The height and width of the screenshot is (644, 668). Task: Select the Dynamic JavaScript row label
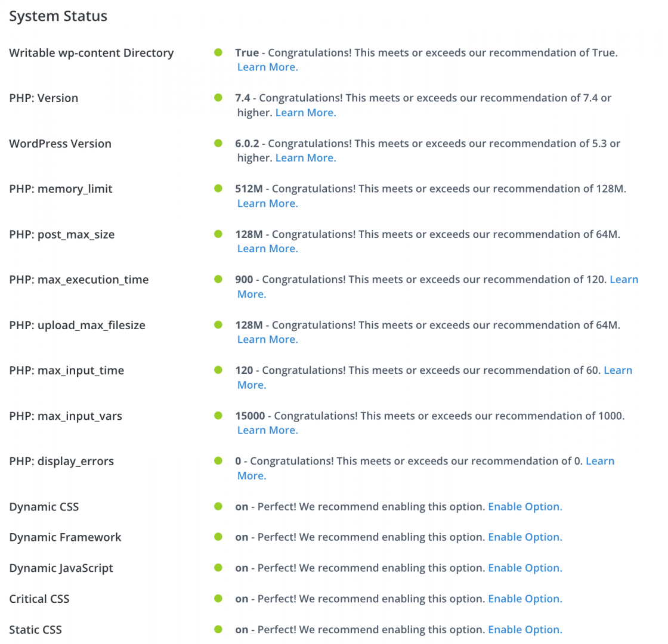point(61,568)
